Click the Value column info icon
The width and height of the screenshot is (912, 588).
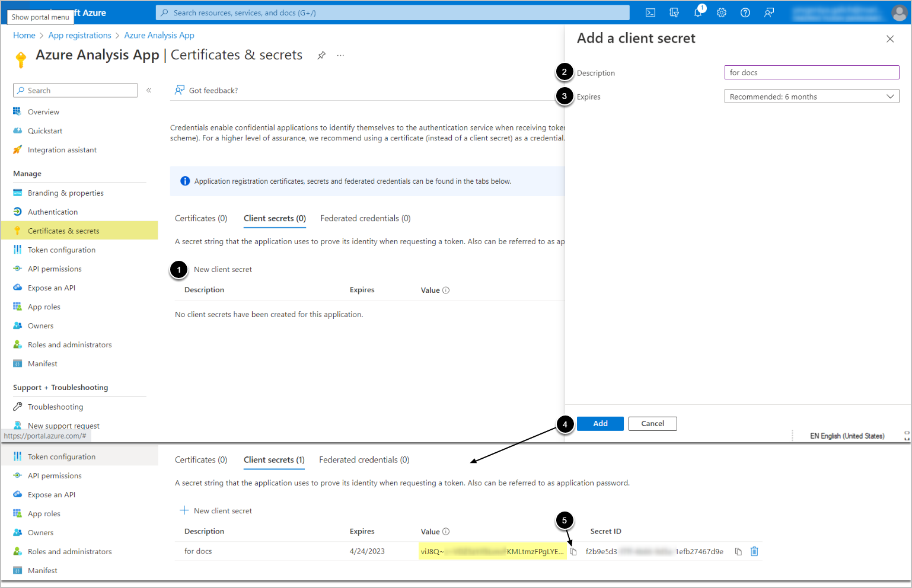click(x=446, y=290)
